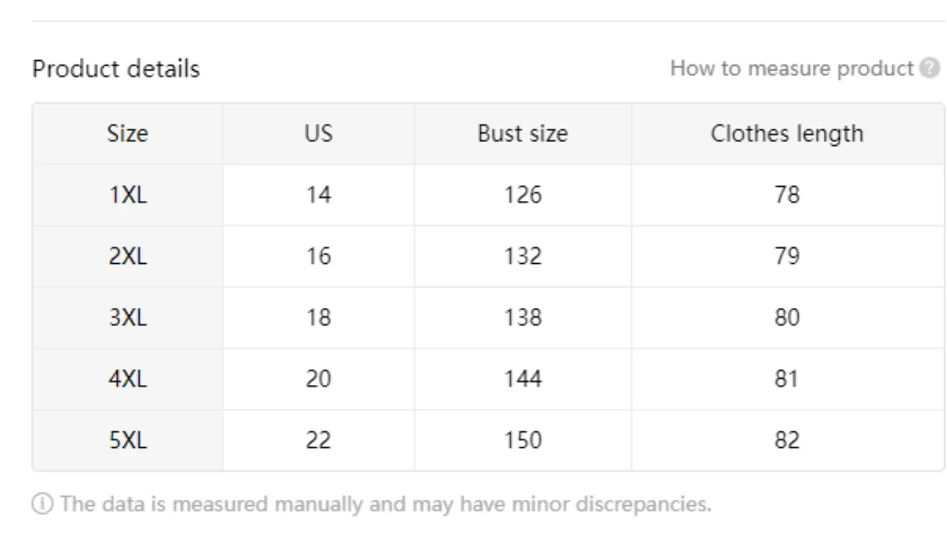Click the US column header
Image resolution: width=947 pixels, height=560 pixels.
(x=318, y=133)
